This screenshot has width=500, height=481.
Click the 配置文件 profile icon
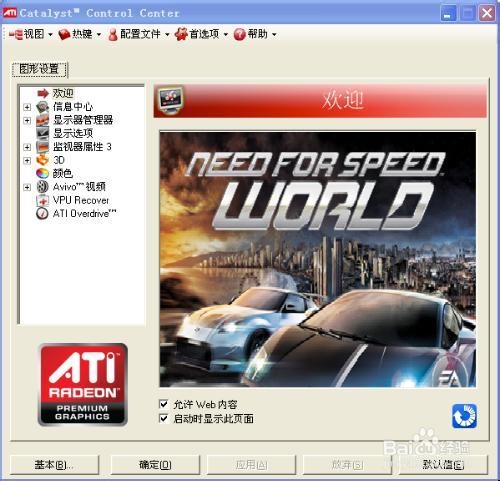(113, 34)
